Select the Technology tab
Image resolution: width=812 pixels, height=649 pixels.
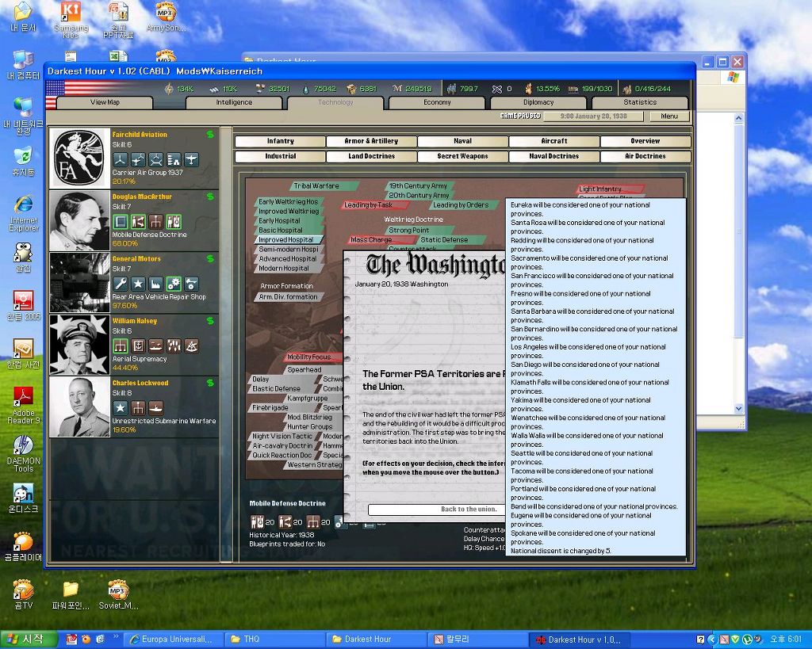point(335,102)
